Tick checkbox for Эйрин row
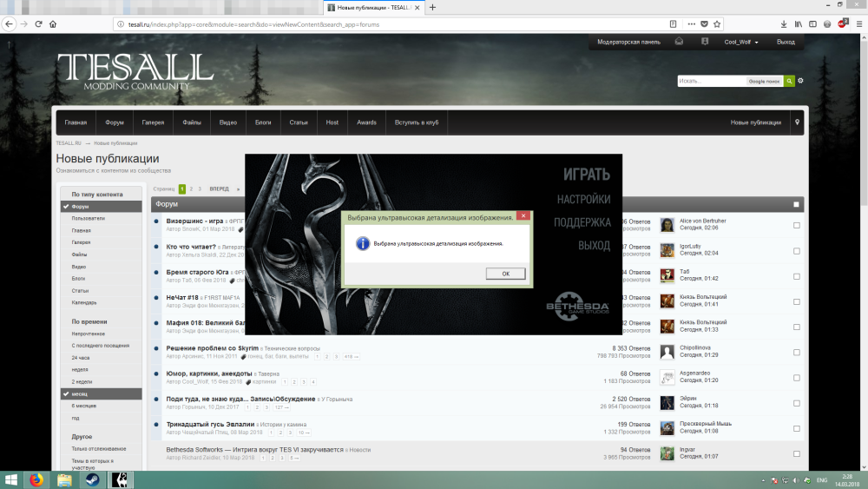Screen dimensions: 868x489 pos(797,403)
